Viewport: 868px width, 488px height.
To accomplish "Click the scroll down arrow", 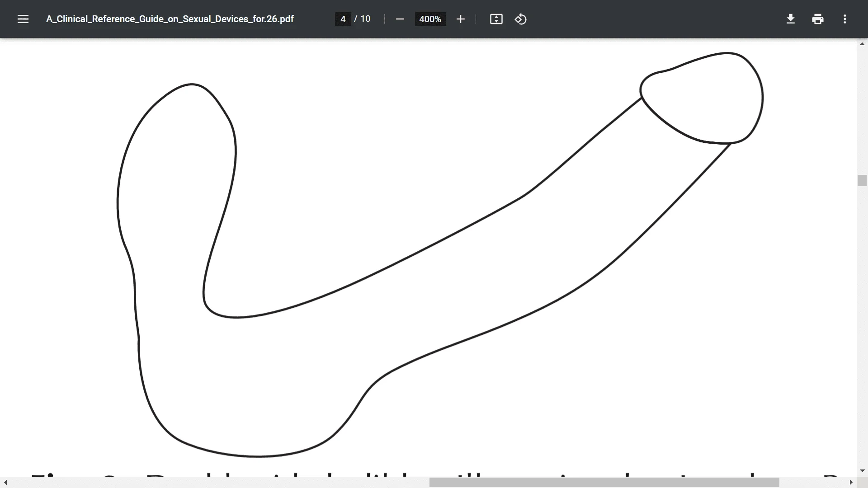I will [862, 471].
